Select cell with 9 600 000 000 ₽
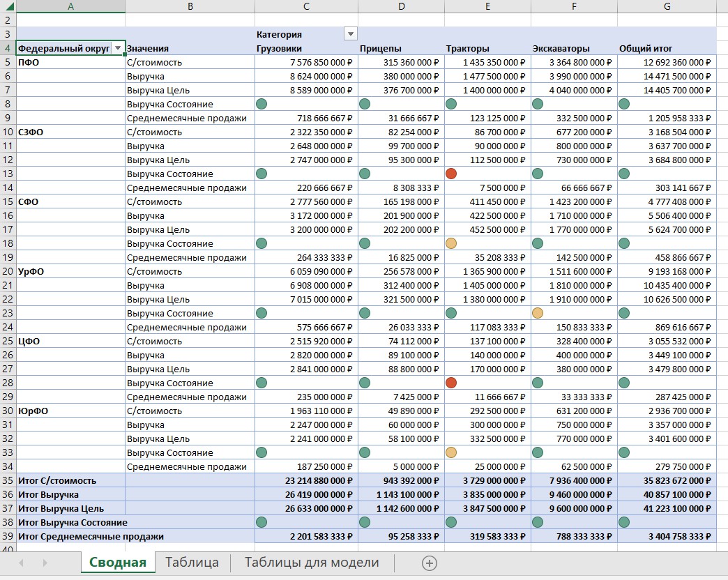This screenshot has height=580, width=728. click(574, 508)
